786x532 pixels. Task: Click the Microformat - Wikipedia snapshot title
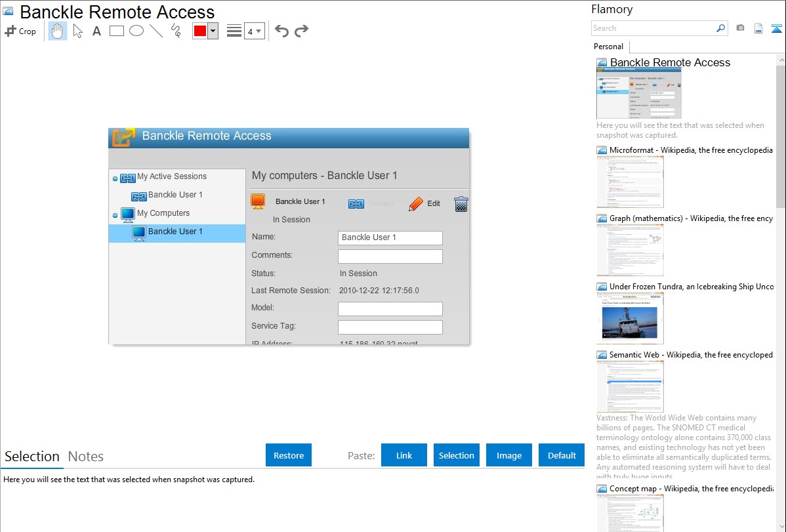pyautogui.click(x=691, y=150)
